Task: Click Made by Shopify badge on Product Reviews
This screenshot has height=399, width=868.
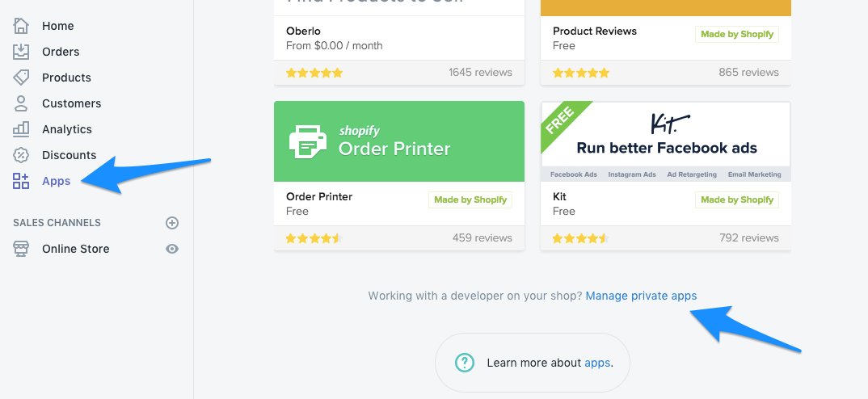Action: pyautogui.click(x=737, y=34)
